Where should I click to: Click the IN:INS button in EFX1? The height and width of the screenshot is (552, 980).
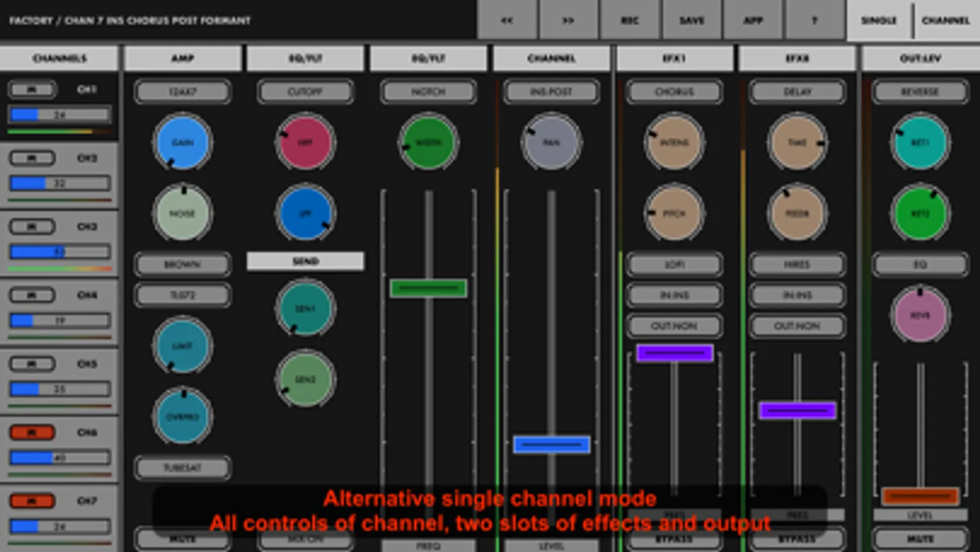(674, 295)
